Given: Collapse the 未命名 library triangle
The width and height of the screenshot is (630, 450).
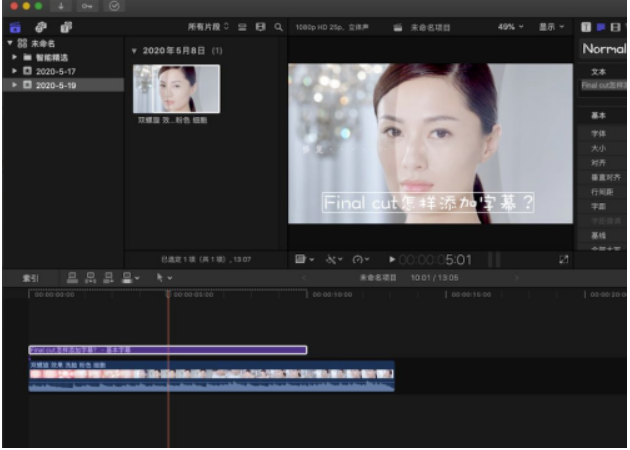Looking at the screenshot, I should coord(10,43).
